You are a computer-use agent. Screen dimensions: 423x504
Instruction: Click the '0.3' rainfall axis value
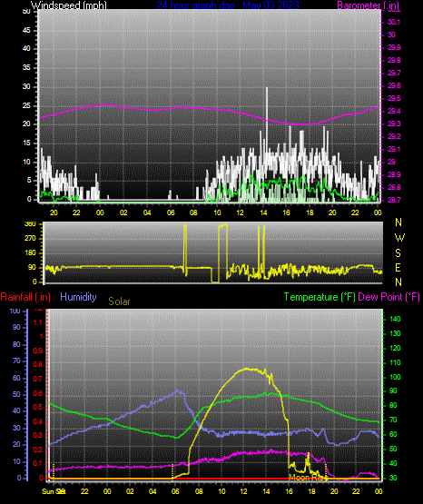[38, 435]
